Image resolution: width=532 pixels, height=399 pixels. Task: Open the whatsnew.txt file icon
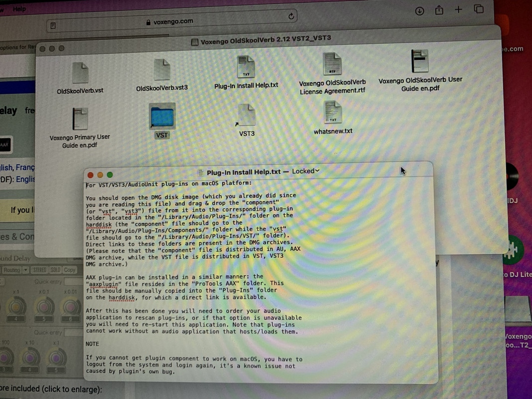(x=333, y=113)
